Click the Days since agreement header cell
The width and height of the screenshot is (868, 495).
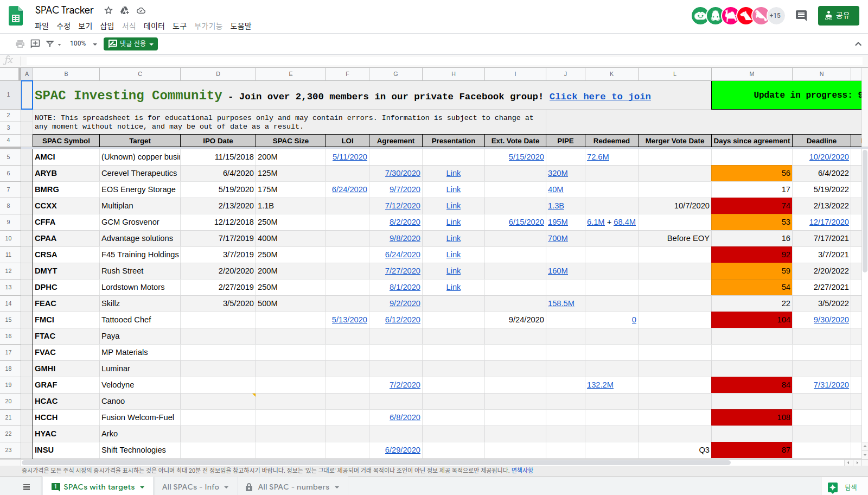(x=752, y=141)
